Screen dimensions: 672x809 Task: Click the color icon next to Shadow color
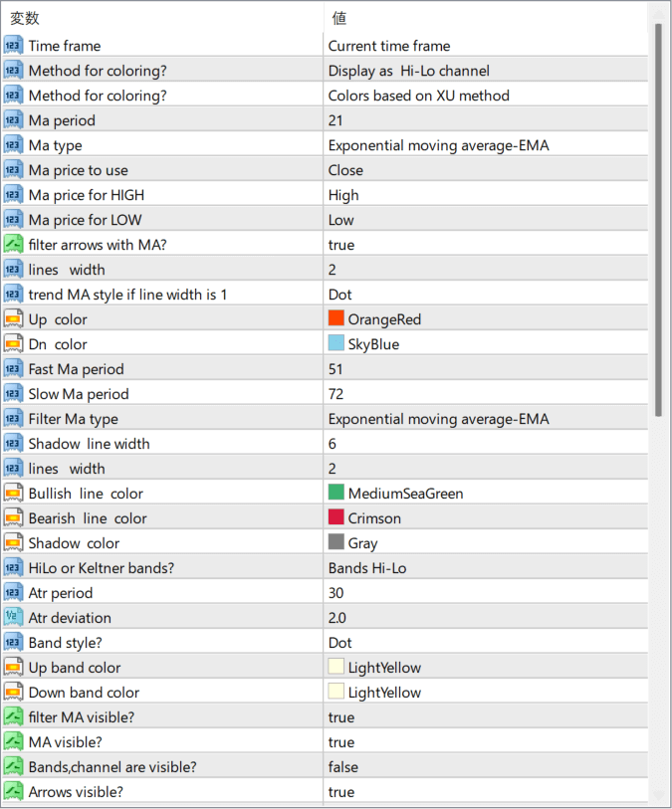point(13,543)
